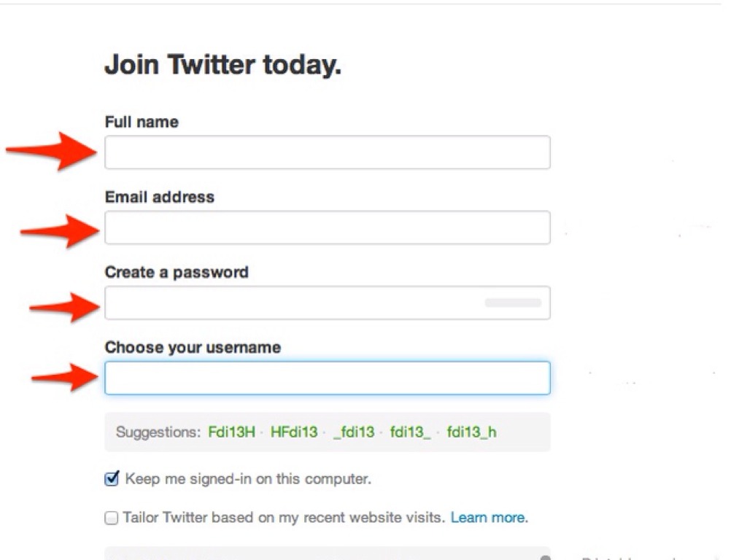Pick the Fdi13H username suggestion
Screen dimensions: 747x560
coord(232,432)
